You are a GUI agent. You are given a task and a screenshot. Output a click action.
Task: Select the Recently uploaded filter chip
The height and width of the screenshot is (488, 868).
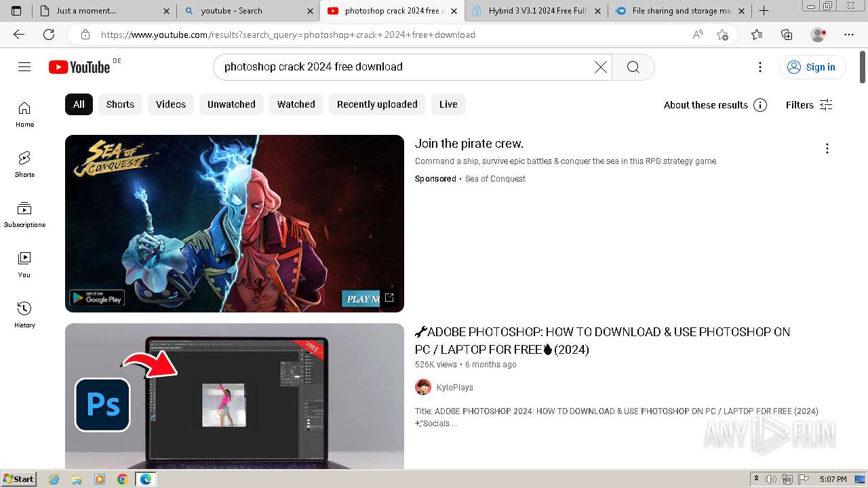[x=377, y=104]
